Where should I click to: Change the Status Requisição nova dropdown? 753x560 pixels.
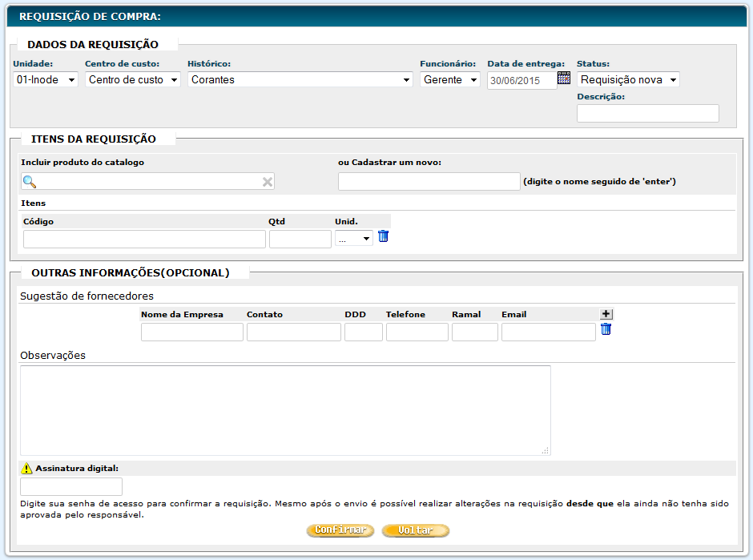(627, 80)
